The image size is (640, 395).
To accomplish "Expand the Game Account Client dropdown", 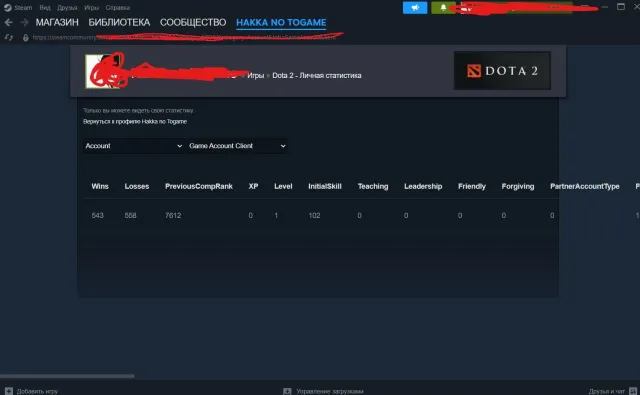I will coord(237,146).
